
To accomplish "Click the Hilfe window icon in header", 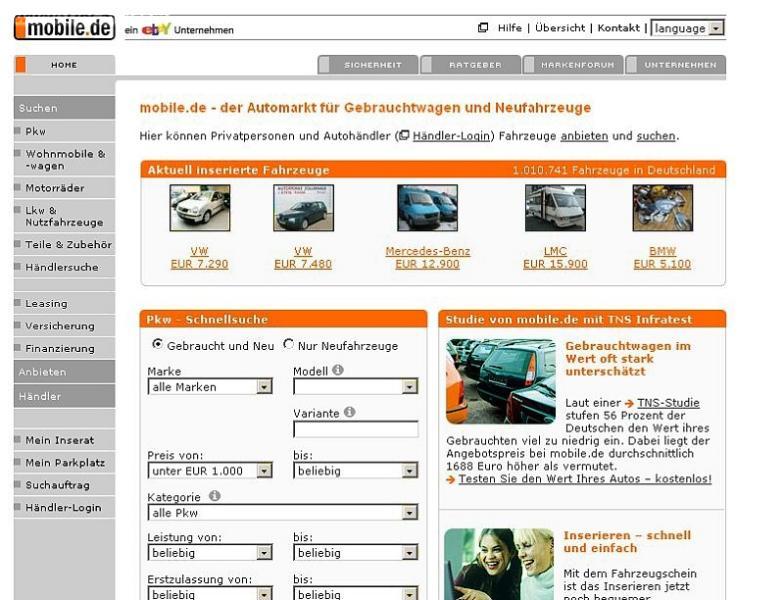I will pos(483,28).
